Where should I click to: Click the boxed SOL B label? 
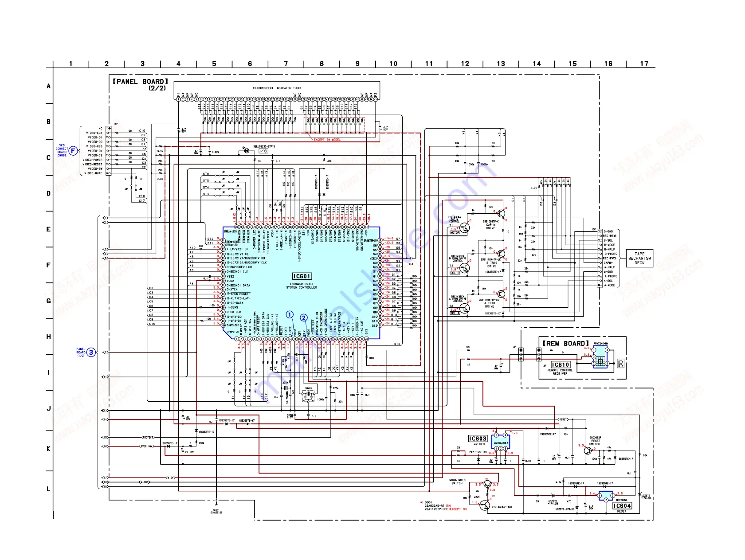tap(455, 273)
